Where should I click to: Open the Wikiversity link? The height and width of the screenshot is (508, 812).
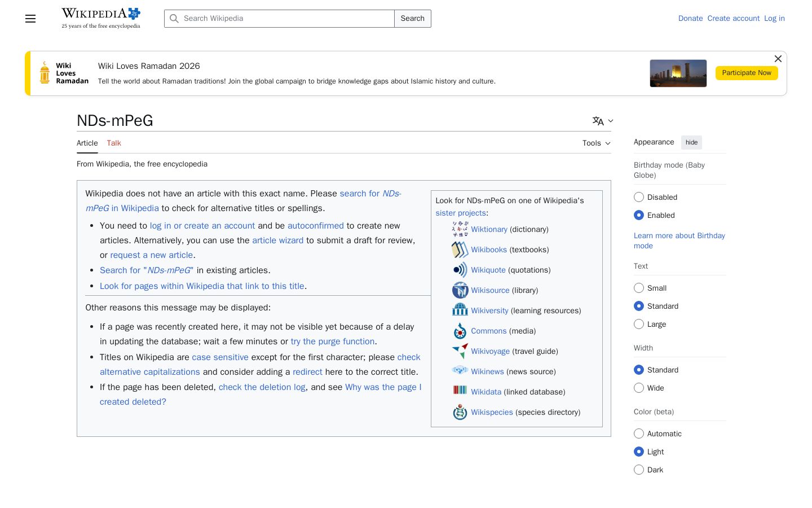point(489,310)
